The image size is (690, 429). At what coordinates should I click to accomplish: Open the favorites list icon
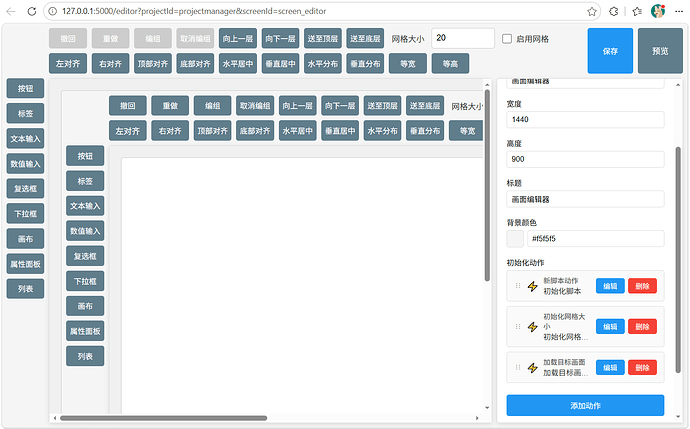tap(637, 12)
